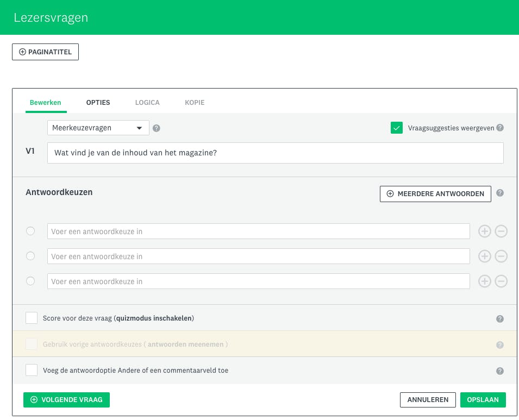Open the Meerkeuzevragen question type dropdown
The height and width of the screenshot is (420, 519).
98,128
